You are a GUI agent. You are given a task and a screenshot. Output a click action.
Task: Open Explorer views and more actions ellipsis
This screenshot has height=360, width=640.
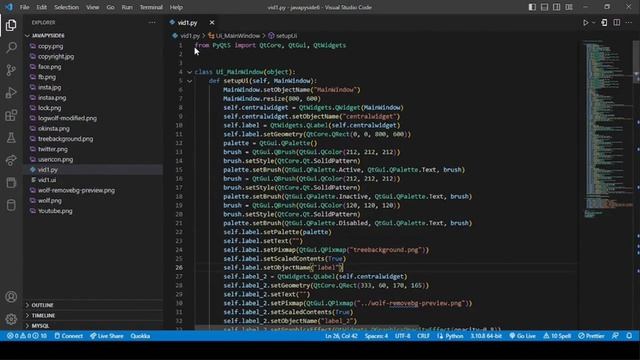coord(152,23)
